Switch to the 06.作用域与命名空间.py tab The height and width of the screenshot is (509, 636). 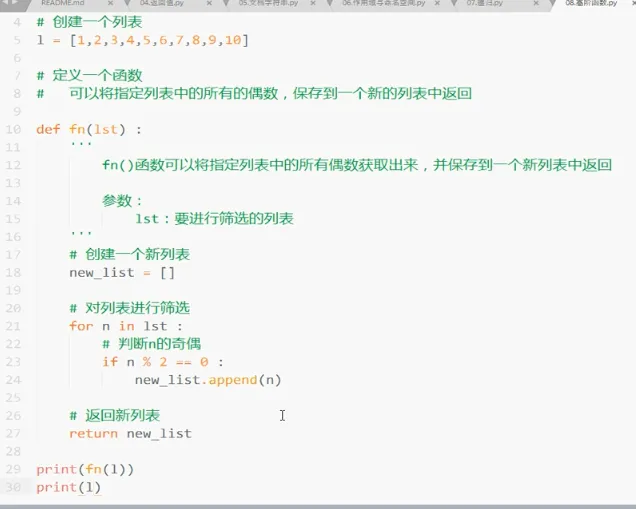[x=384, y=3]
